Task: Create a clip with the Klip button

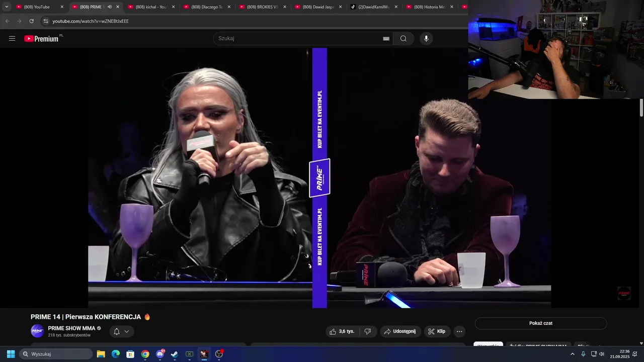Action: (x=437, y=331)
